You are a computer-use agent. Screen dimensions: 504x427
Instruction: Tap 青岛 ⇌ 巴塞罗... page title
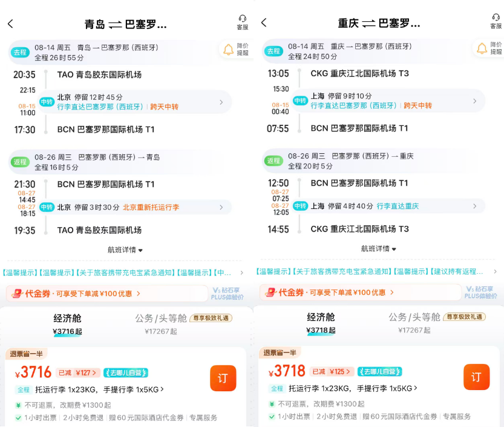point(125,24)
